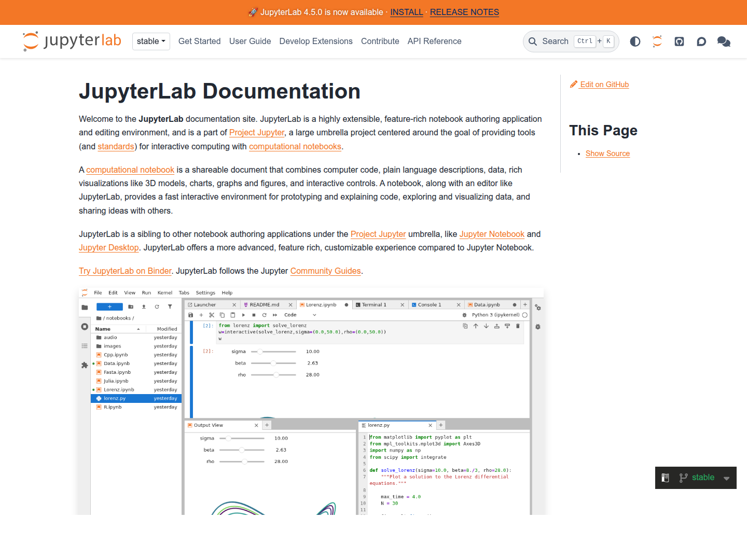The width and height of the screenshot is (747, 560).
Task: Open the Community Guides link
Action: click(325, 271)
